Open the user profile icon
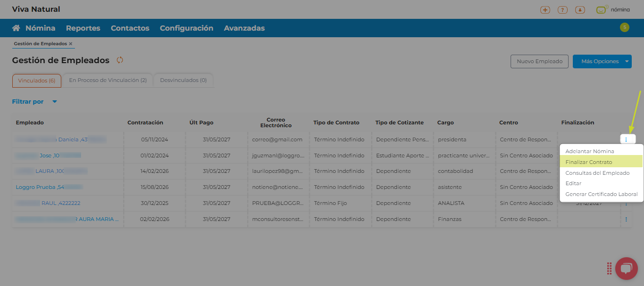Screen dimensions: 644x286 tap(580, 10)
